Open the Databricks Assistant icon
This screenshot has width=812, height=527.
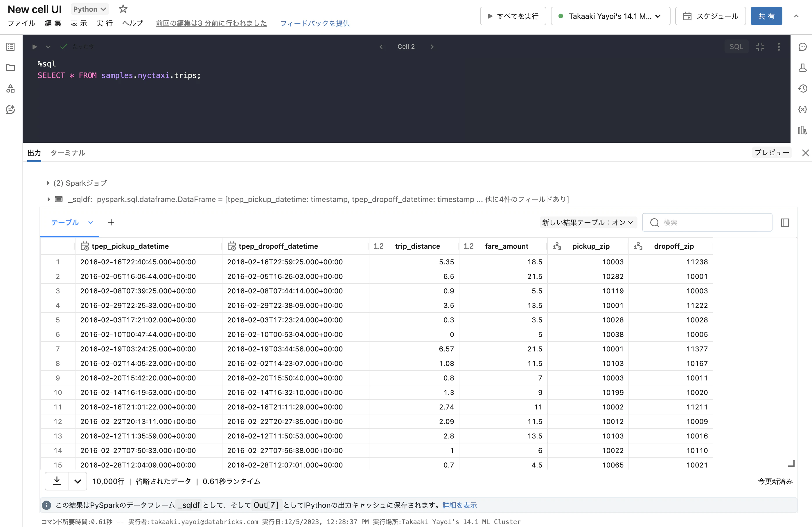tap(10, 109)
